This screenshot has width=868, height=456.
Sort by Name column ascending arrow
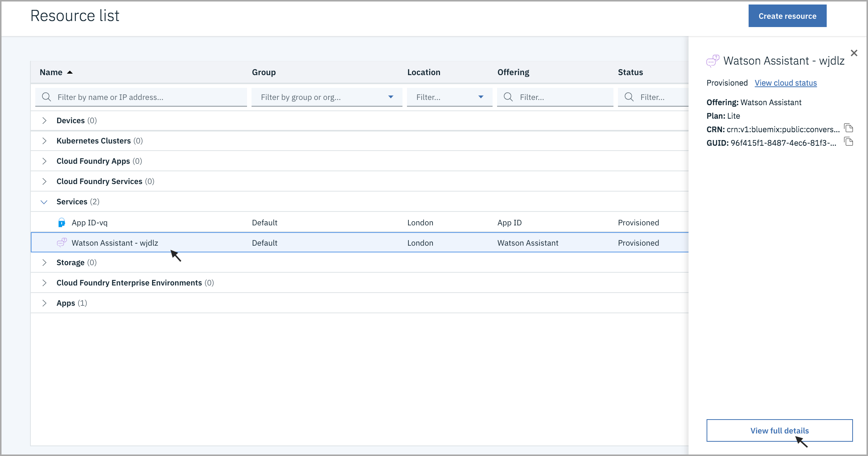click(70, 72)
